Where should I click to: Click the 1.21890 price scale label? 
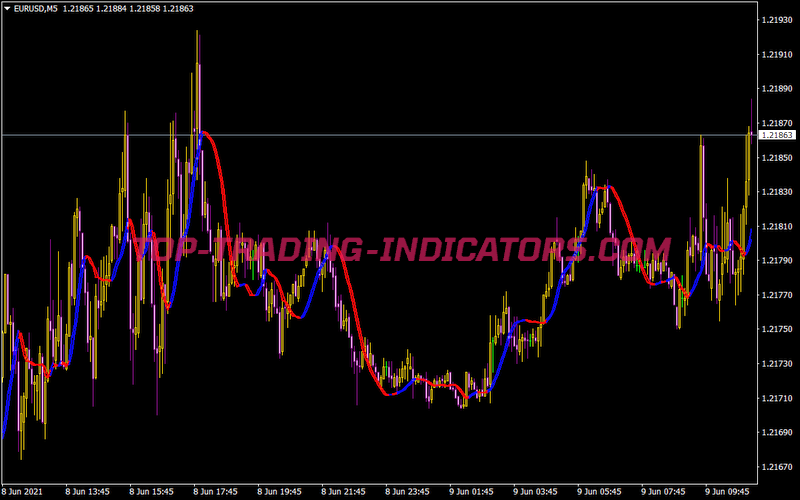click(x=777, y=89)
